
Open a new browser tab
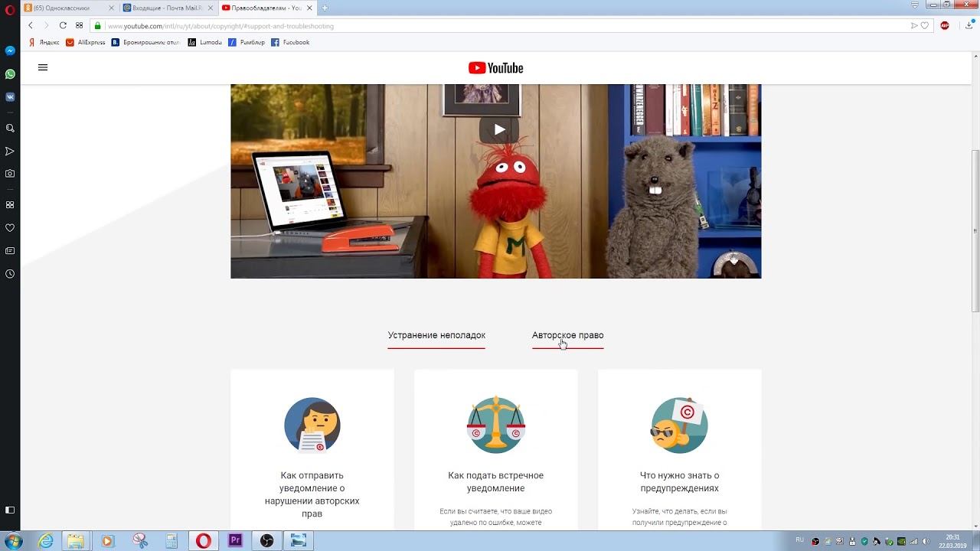[x=325, y=8]
